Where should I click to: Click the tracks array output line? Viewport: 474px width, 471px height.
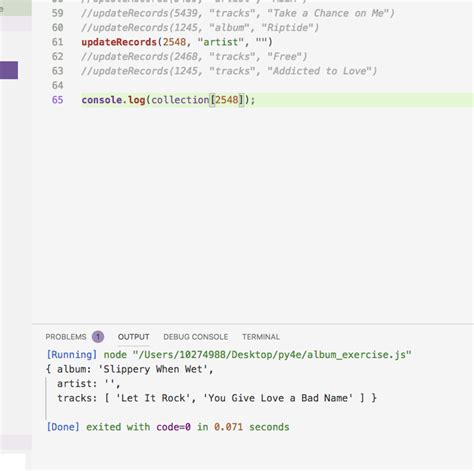point(217,398)
